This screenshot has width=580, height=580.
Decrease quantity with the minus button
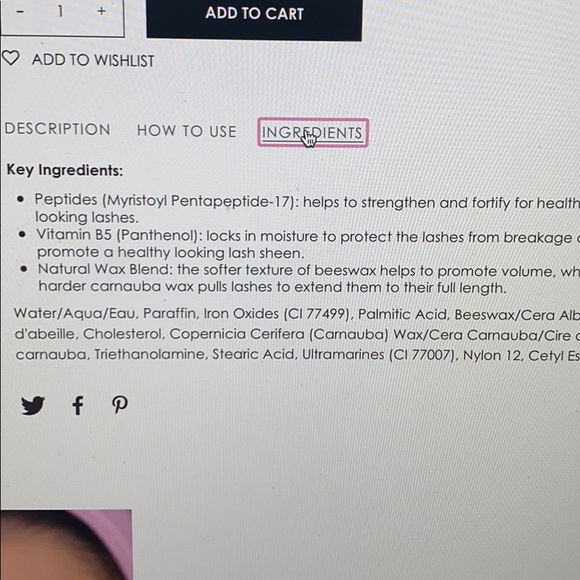20,11
